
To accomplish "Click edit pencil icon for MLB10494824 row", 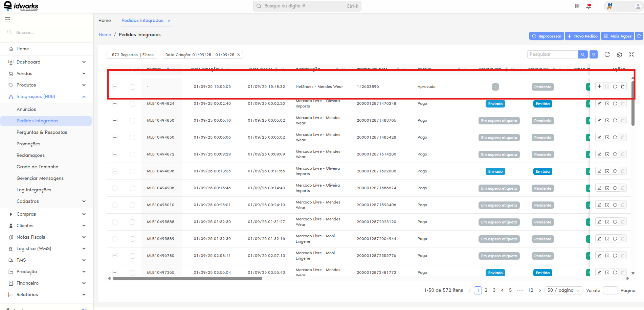I will pos(599,103).
